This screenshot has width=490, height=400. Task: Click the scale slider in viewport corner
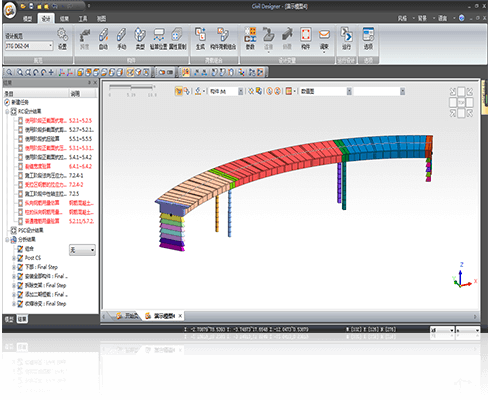pyautogui.click(x=132, y=87)
